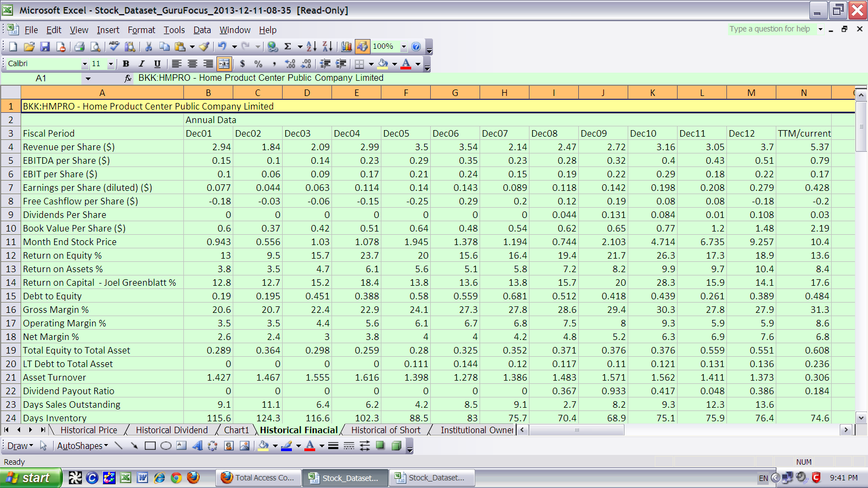Image resolution: width=868 pixels, height=488 pixels.
Task: Toggle Bold formatting
Action: pyautogui.click(x=126, y=64)
